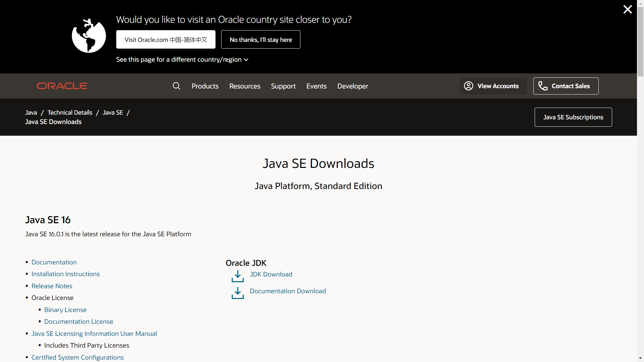Click the JDK Download icon
644x362 pixels.
237,275
